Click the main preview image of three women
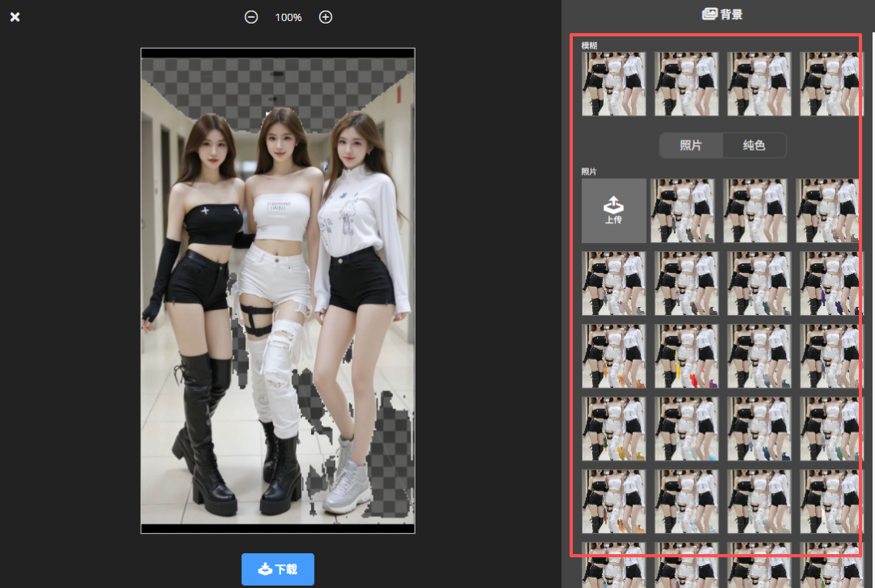 click(278, 291)
